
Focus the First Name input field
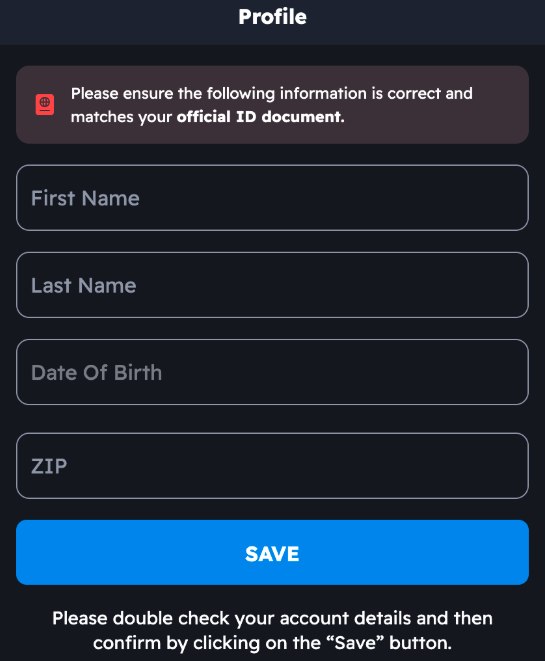tap(272, 198)
